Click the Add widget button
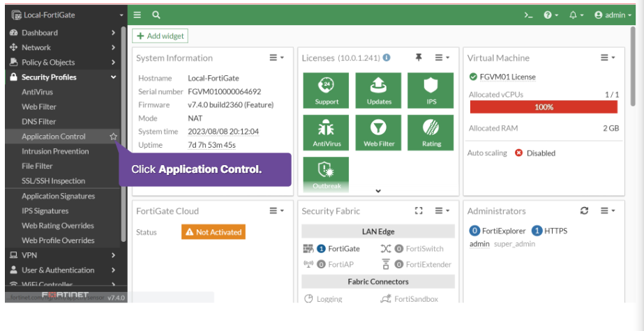 160,36
